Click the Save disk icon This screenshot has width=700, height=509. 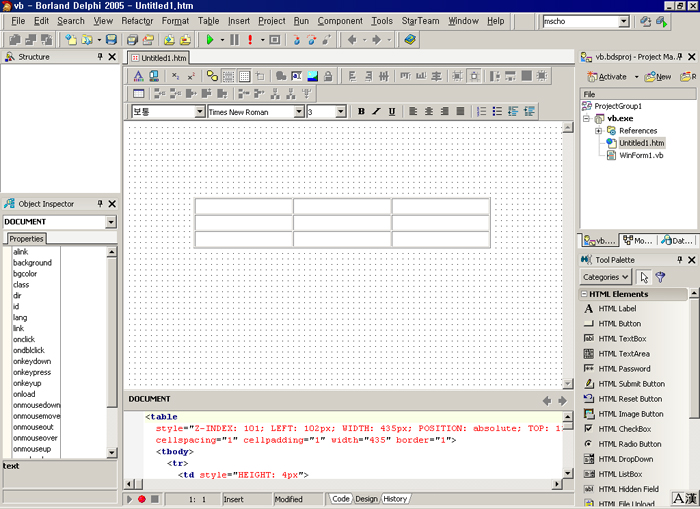click(x=112, y=40)
